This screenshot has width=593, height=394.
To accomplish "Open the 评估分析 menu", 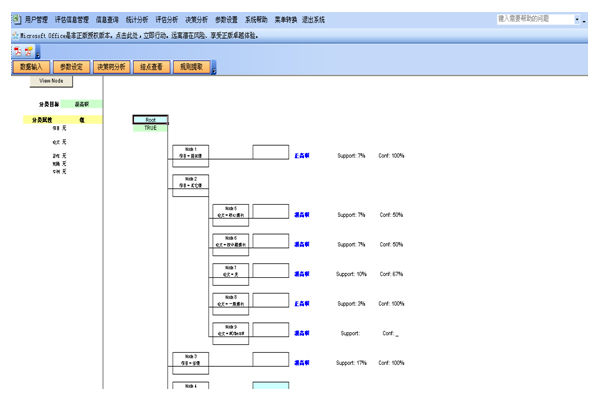I will [x=166, y=19].
